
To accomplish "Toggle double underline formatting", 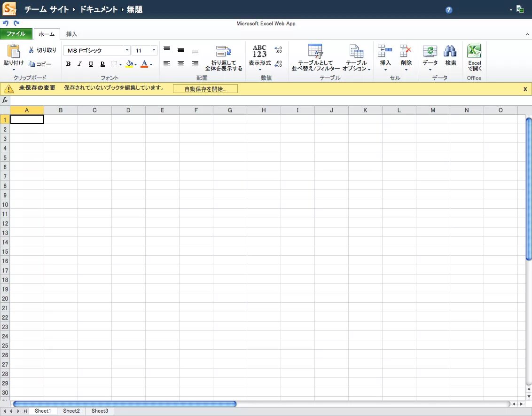I will [x=102, y=64].
